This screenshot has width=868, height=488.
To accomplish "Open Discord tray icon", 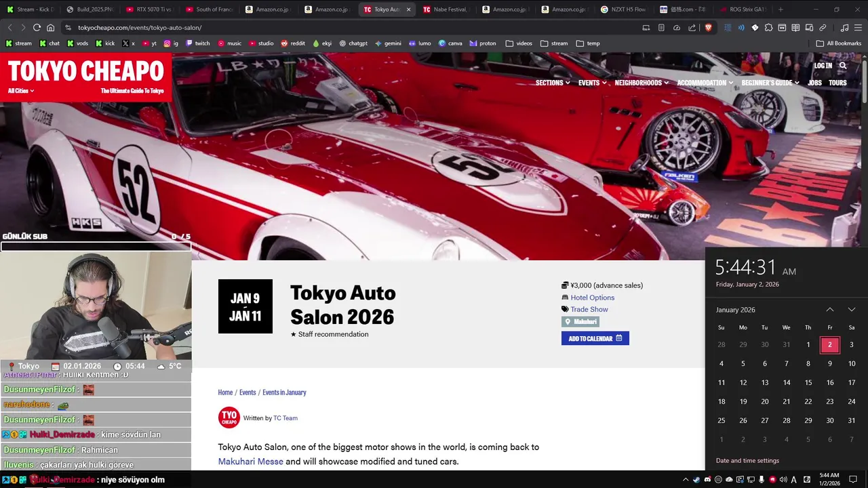I will click(x=707, y=480).
